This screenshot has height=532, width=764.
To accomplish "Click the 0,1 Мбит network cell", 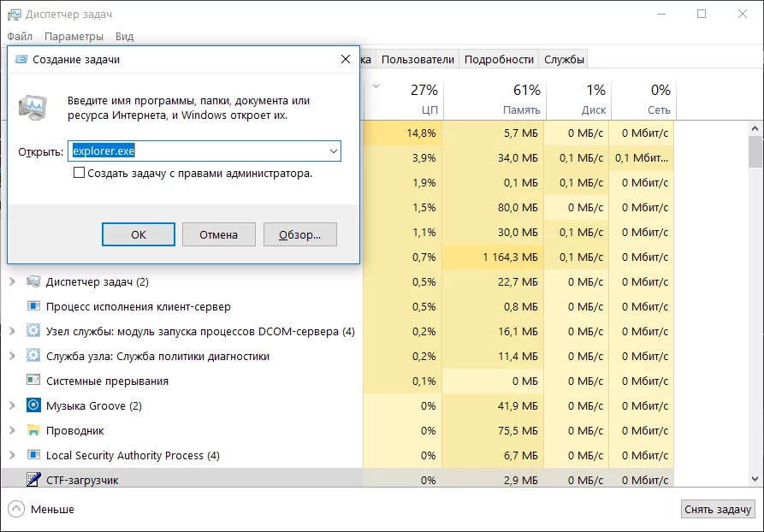I will click(x=642, y=158).
